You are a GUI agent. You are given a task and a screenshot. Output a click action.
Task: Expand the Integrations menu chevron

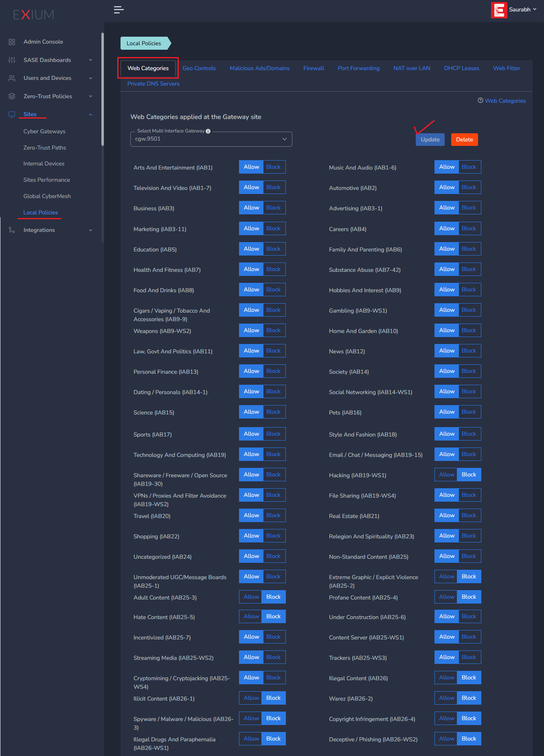[90, 230]
